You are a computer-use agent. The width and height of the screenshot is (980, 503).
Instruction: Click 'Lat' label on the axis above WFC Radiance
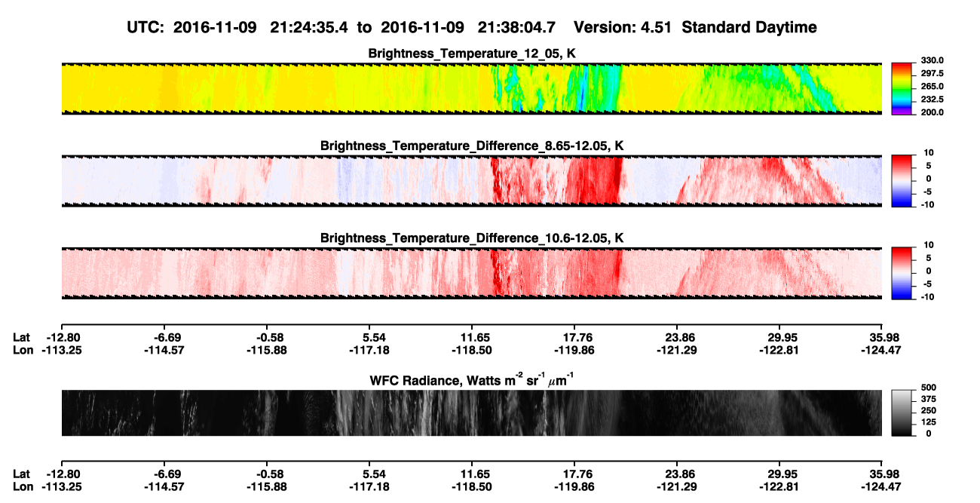pyautogui.click(x=22, y=337)
